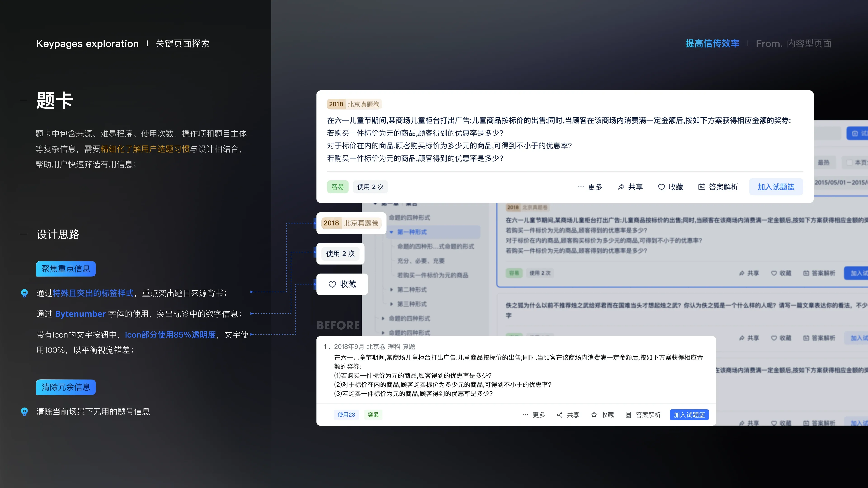Collapse 第一种形式 in the background window tree

(391, 232)
